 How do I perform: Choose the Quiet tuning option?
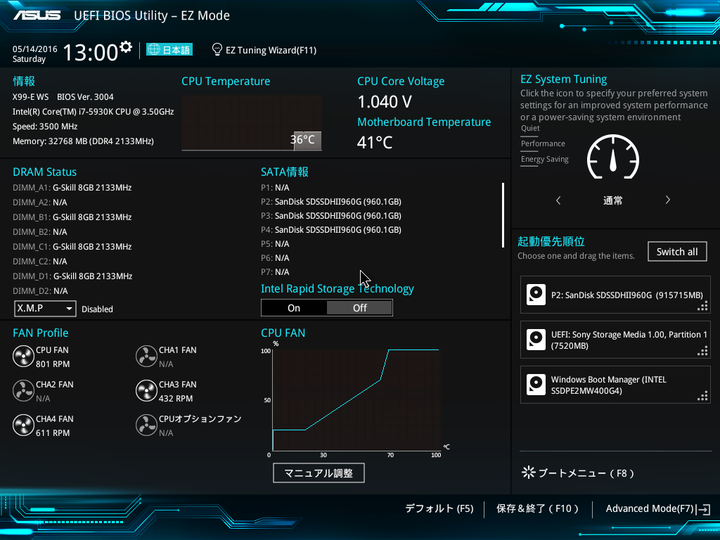[x=530, y=129]
